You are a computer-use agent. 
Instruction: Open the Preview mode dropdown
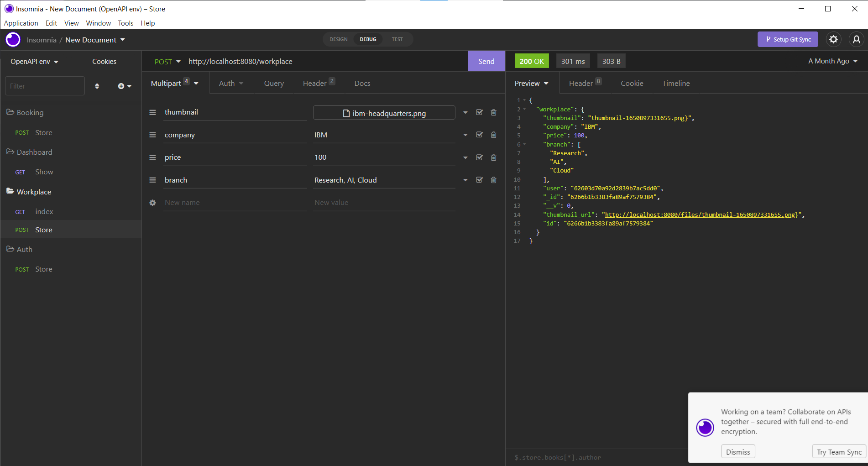pyautogui.click(x=531, y=83)
